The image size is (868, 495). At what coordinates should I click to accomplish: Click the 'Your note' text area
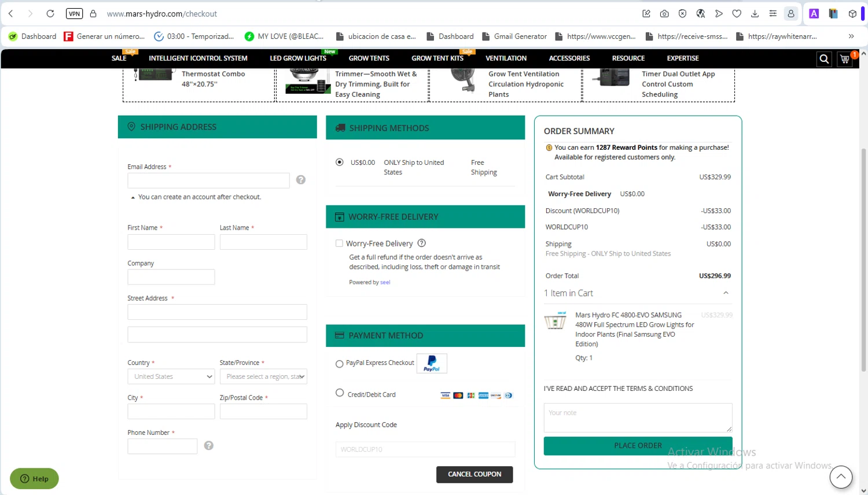(638, 418)
